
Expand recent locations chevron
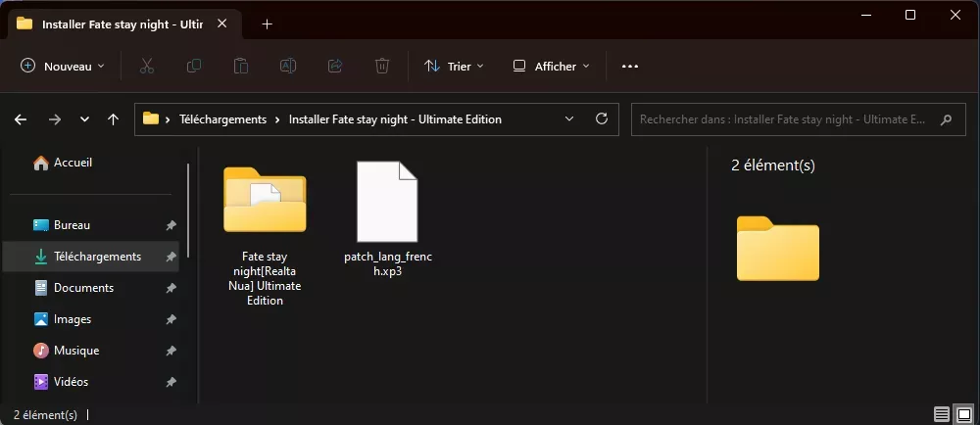coord(85,119)
